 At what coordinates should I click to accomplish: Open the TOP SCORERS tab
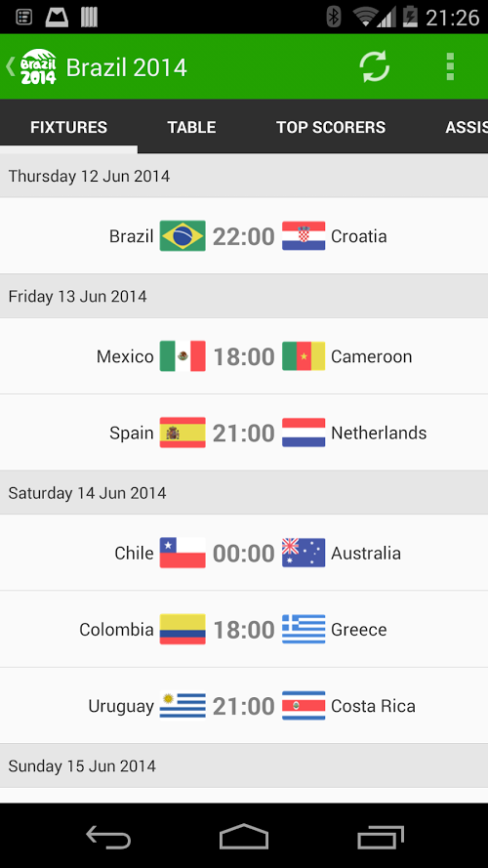[331, 127]
